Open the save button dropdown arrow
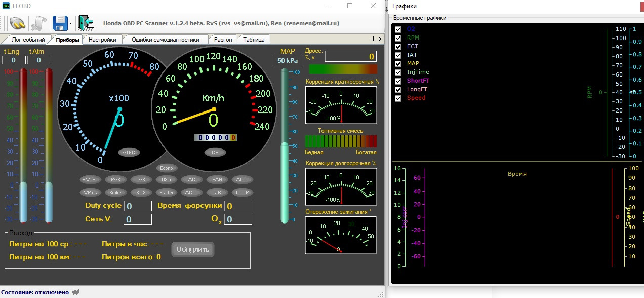The image size is (644, 298). (x=71, y=23)
